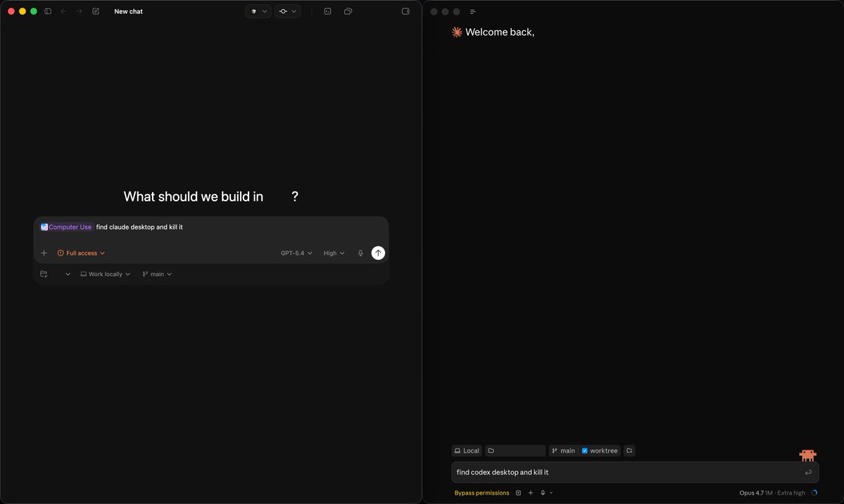Screen dimensions: 844x504
Task: Click the project folder icon below Codex prompt
Action: point(44,274)
